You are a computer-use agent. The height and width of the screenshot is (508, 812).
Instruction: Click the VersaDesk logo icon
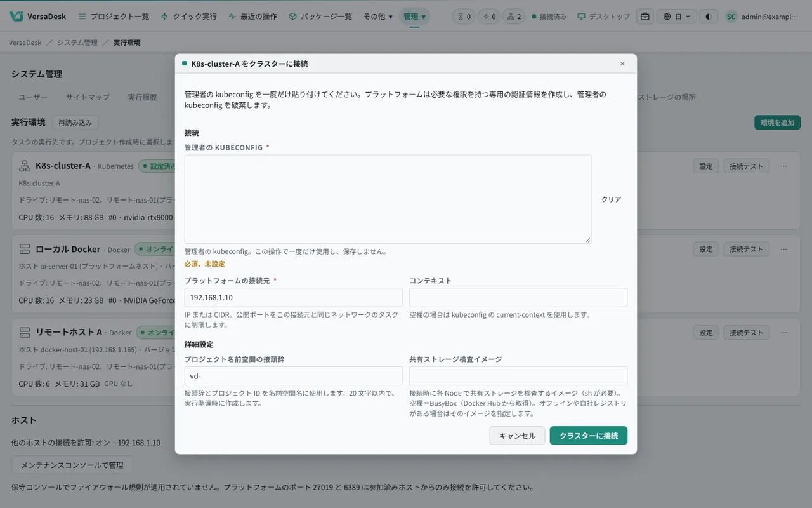pos(16,17)
